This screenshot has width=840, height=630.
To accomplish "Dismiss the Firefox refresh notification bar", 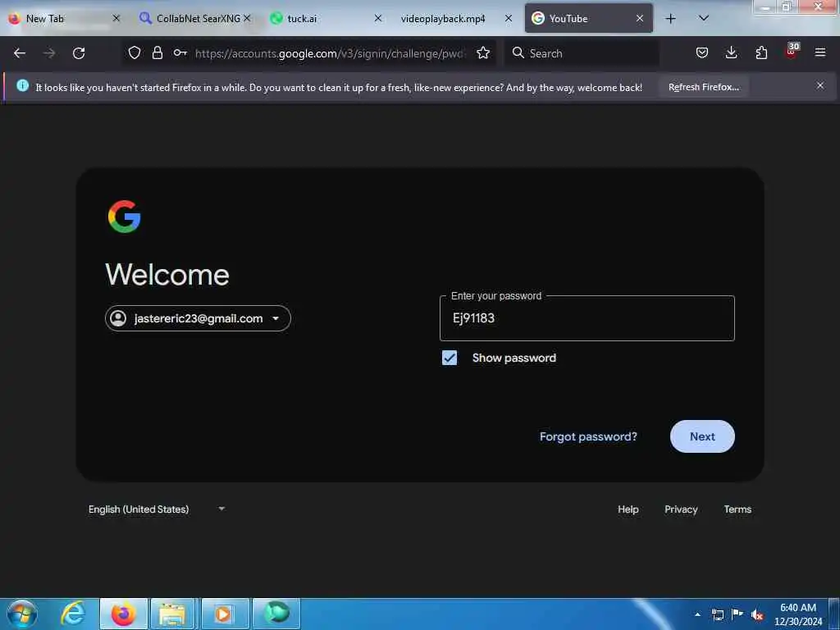I will [x=820, y=85].
